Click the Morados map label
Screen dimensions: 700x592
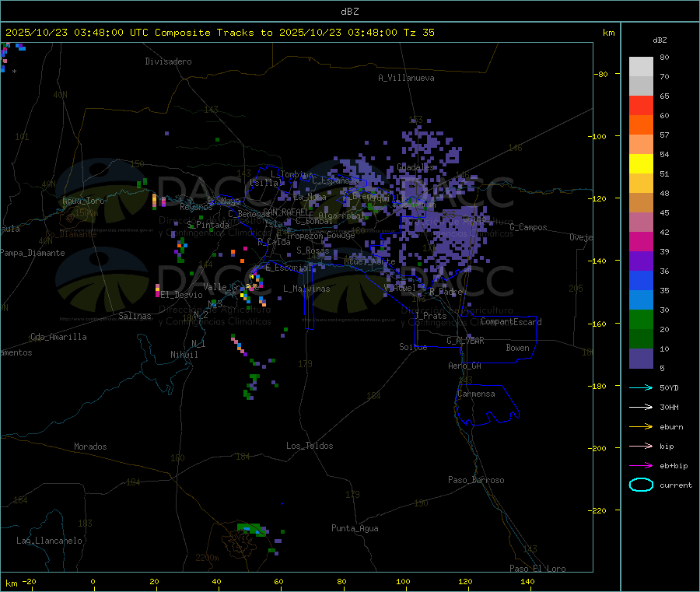(x=90, y=447)
